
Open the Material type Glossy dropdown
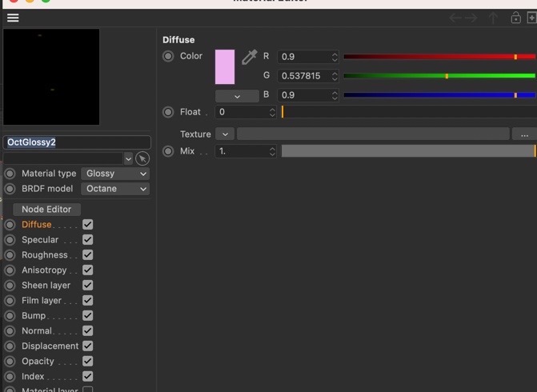click(115, 174)
